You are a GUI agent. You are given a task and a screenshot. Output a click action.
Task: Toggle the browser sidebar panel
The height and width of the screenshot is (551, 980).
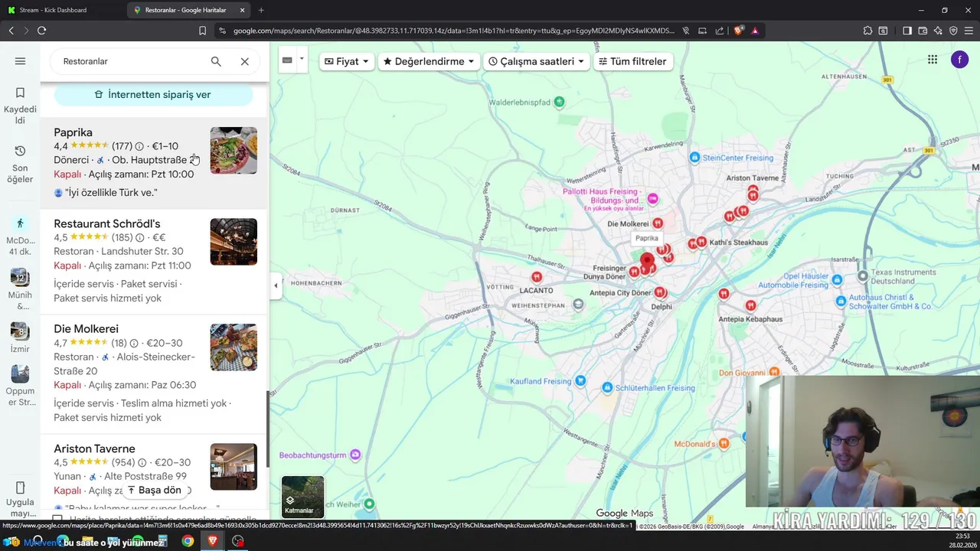(907, 31)
